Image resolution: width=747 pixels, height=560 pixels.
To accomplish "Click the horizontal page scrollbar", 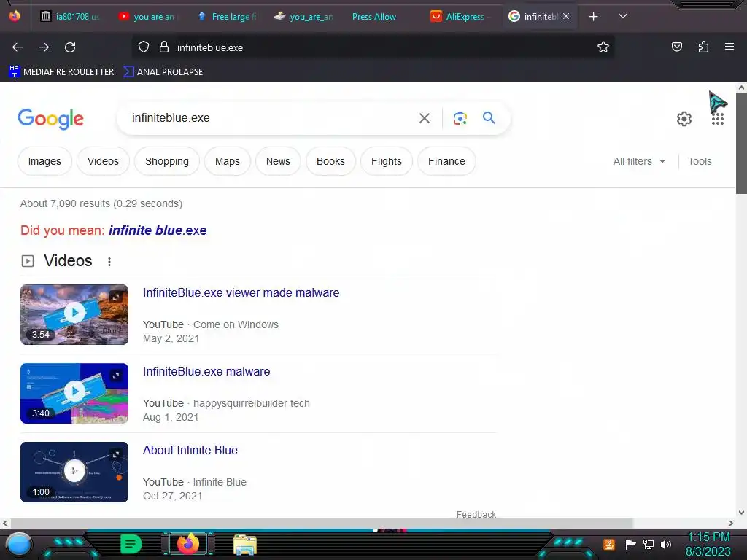I will pos(322,523).
